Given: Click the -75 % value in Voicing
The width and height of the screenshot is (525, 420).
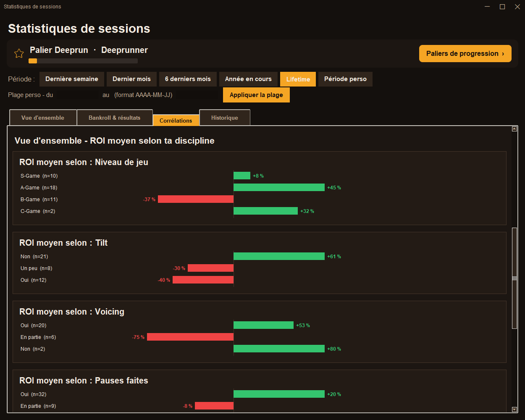Looking at the screenshot, I should pyautogui.click(x=138, y=337).
